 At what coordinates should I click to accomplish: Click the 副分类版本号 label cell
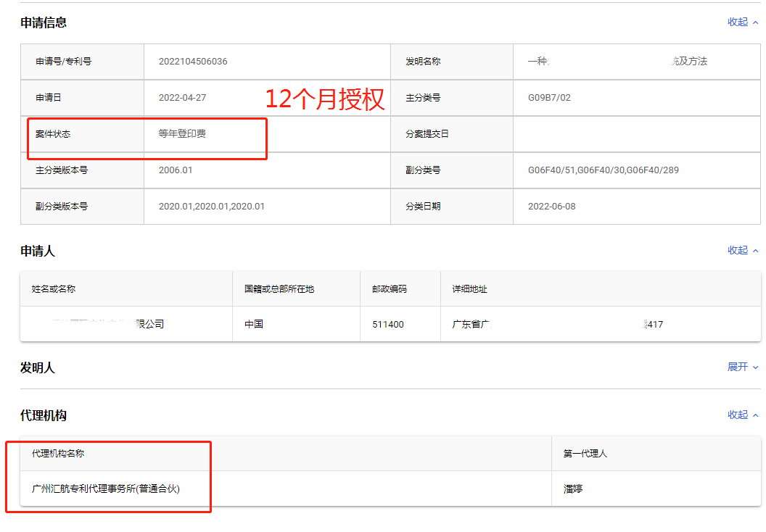tap(82, 207)
